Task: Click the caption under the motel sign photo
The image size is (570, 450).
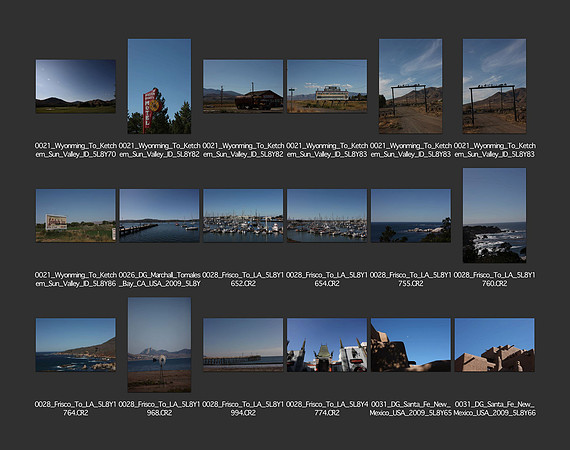Action: 159,150
